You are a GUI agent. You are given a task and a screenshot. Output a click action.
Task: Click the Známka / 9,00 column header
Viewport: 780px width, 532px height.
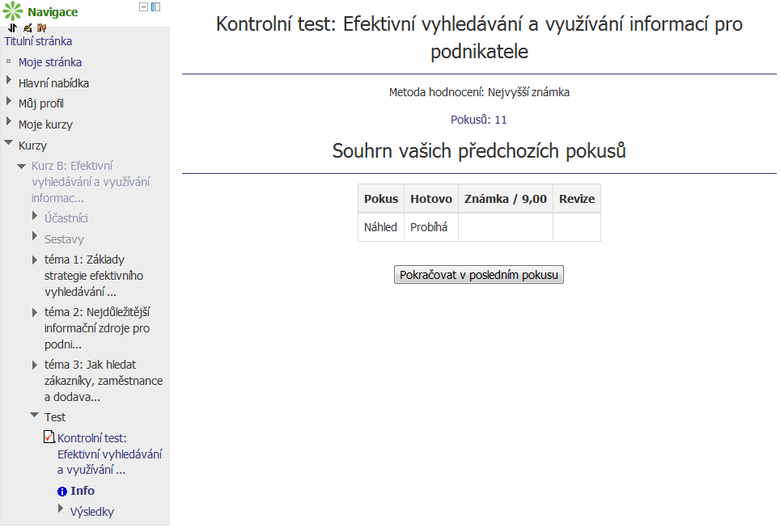pyautogui.click(x=506, y=199)
